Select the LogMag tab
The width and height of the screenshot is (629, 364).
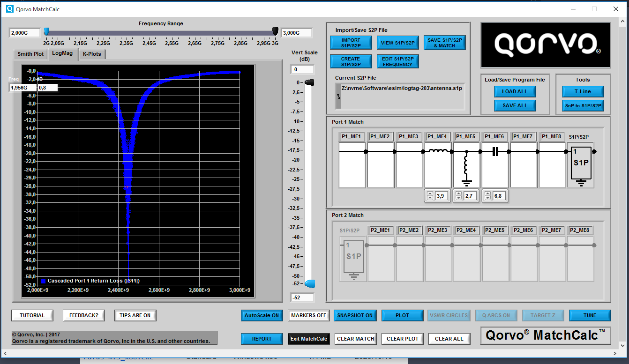pos(62,53)
